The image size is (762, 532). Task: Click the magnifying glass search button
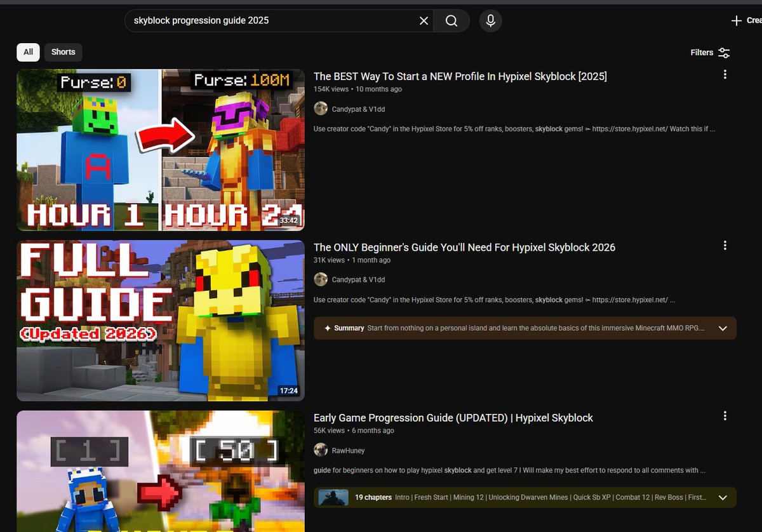tap(451, 21)
